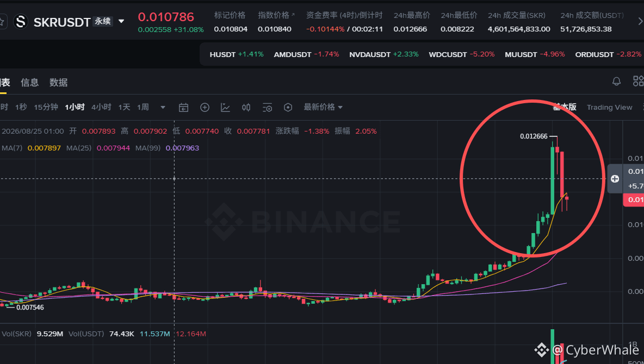Click the go-to-date calendar icon
The height and width of the screenshot is (364, 644).
pyautogui.click(x=184, y=108)
